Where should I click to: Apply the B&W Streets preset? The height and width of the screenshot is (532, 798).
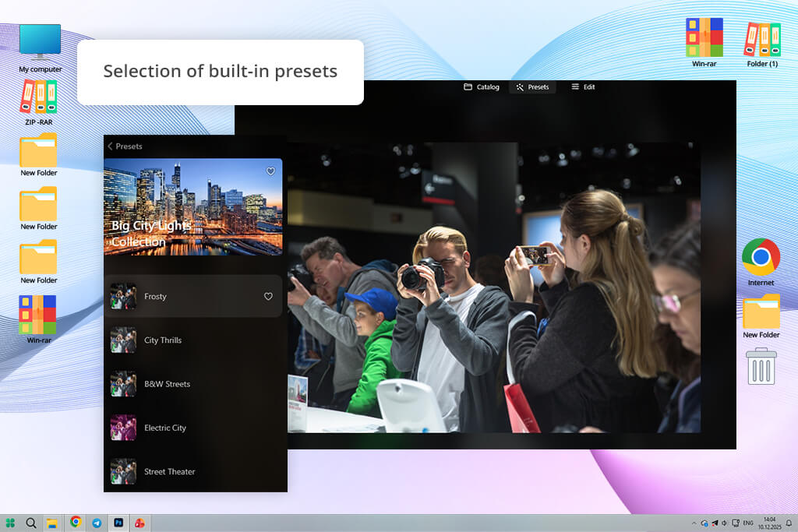pos(193,384)
